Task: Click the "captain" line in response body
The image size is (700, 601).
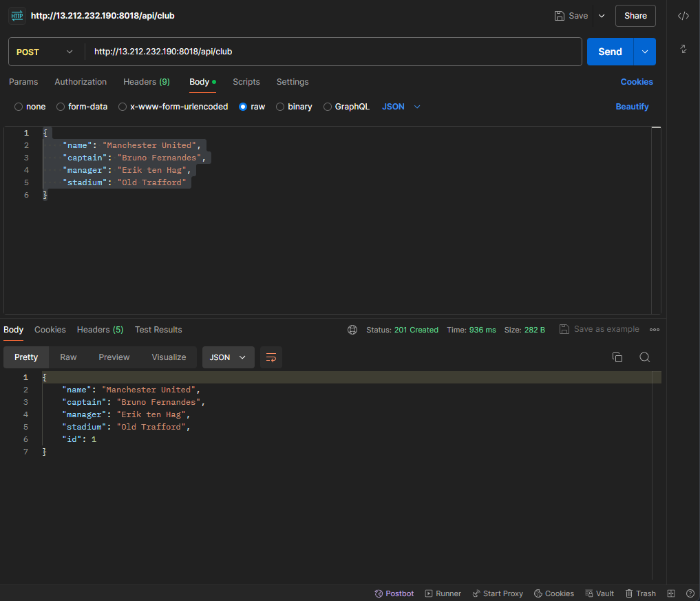Action: pos(134,402)
